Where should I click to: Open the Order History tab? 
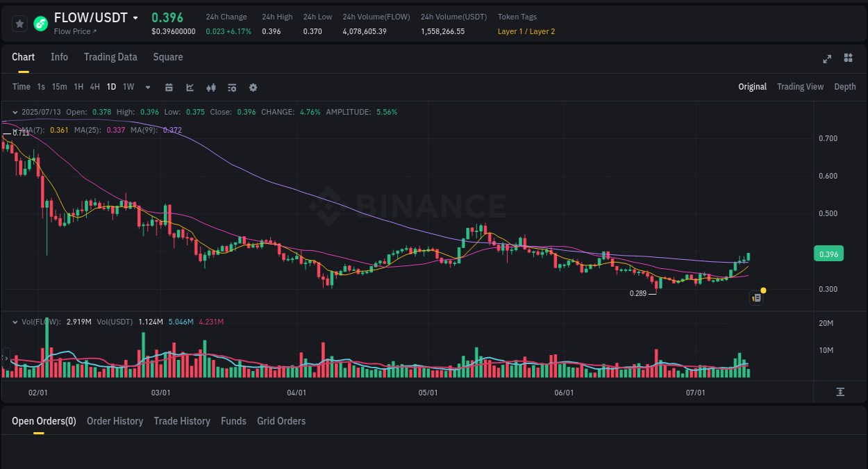(x=115, y=421)
